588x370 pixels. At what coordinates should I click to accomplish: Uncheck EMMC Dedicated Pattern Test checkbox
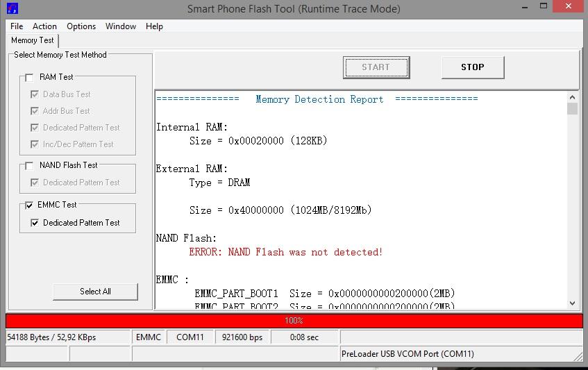pyautogui.click(x=35, y=223)
